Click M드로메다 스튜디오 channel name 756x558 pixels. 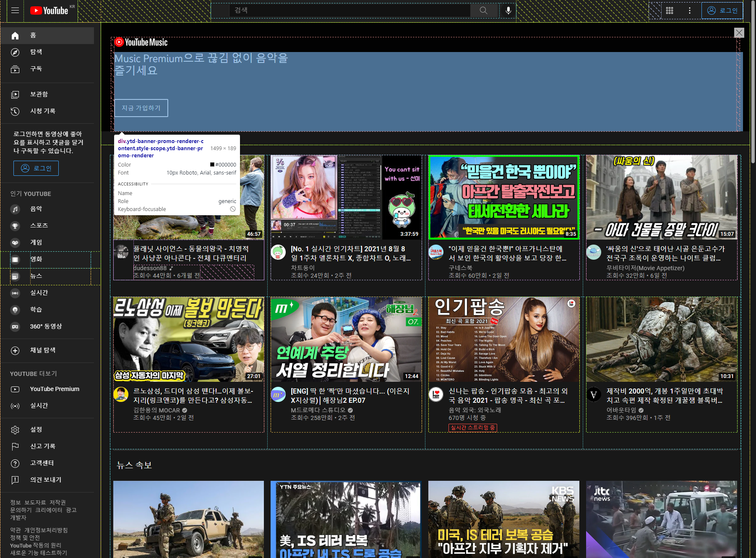click(x=318, y=410)
